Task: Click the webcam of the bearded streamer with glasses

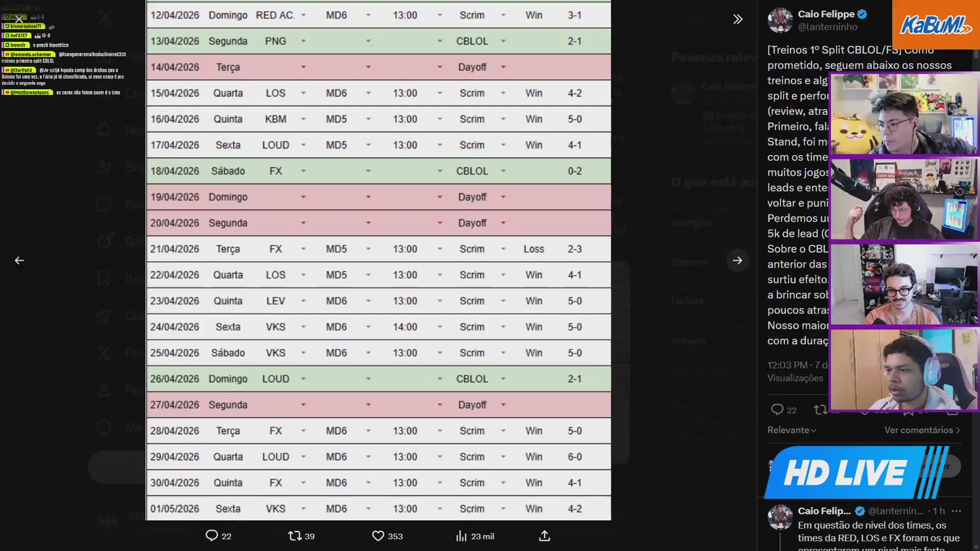Action: click(904, 284)
